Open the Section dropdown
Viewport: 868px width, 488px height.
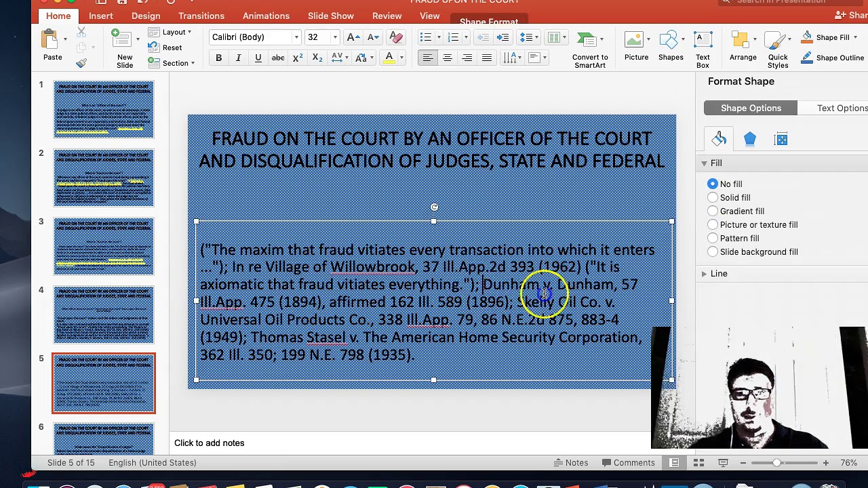click(x=172, y=63)
